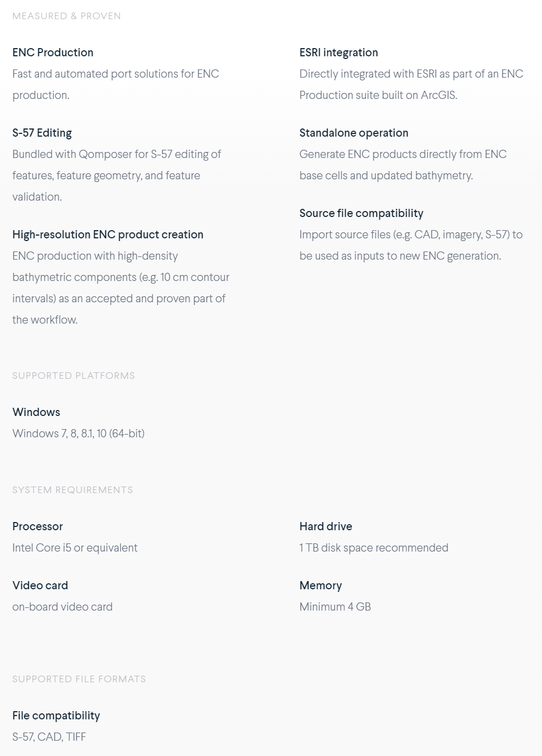Select the ESRI integration heading
This screenshot has height=756, width=542.
pos(339,52)
